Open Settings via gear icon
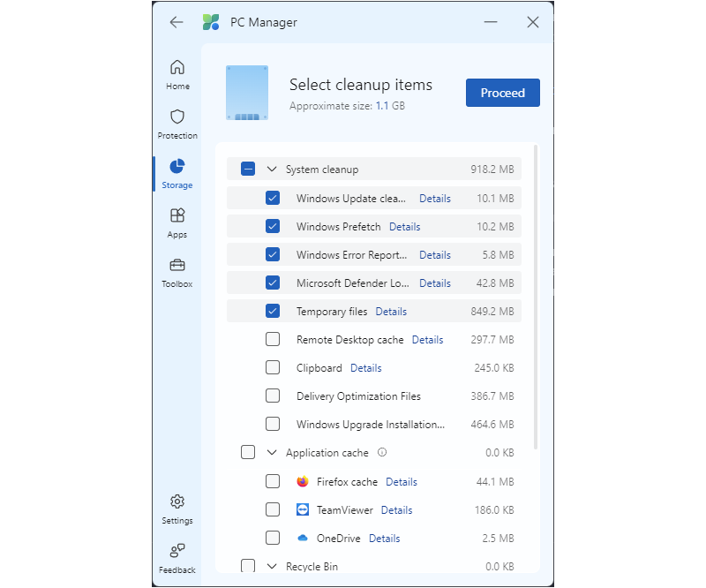Image resolution: width=706 pixels, height=588 pixels. tap(177, 509)
